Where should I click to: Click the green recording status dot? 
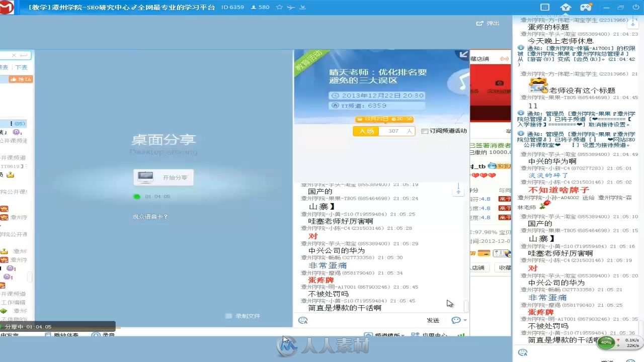137,197
